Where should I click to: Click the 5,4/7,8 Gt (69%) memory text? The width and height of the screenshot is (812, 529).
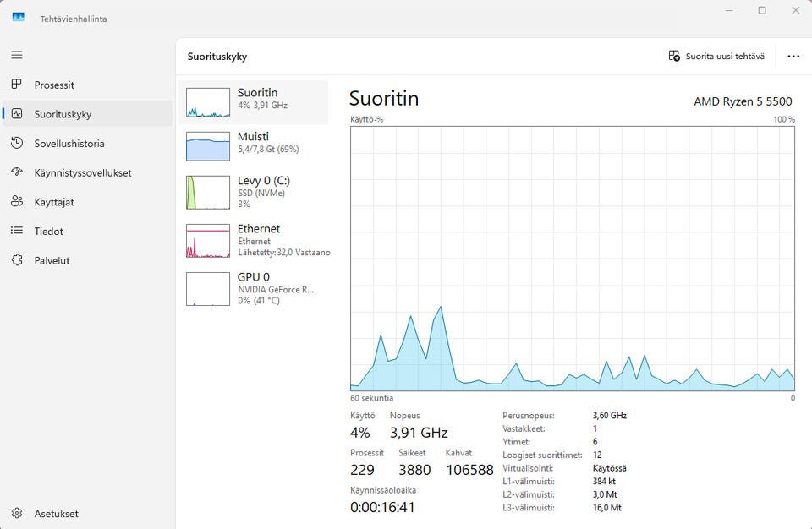click(268, 149)
